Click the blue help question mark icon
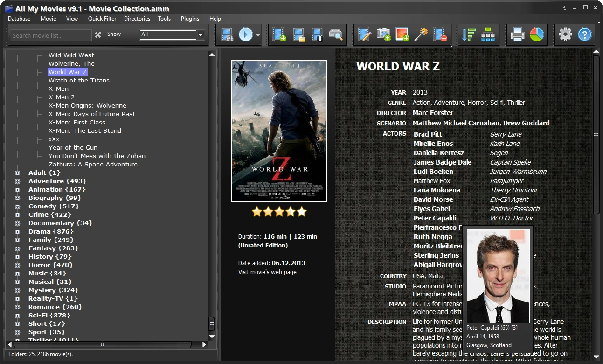 coord(584,35)
